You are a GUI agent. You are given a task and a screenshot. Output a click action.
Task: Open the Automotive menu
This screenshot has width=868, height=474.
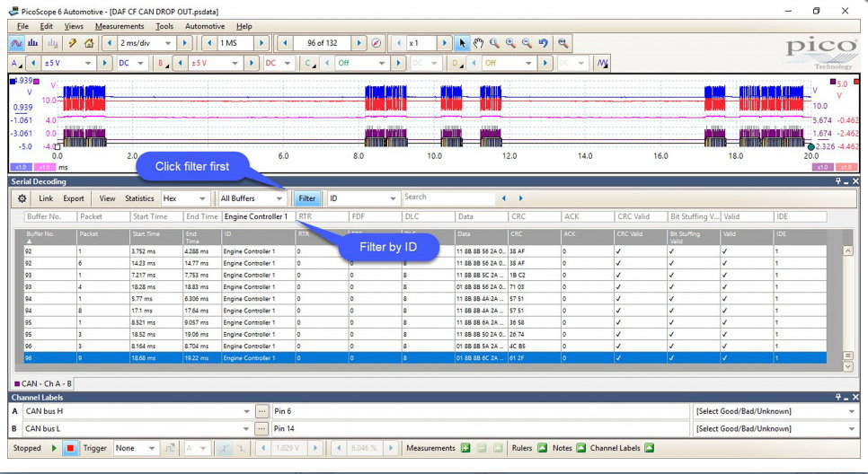[x=205, y=26]
